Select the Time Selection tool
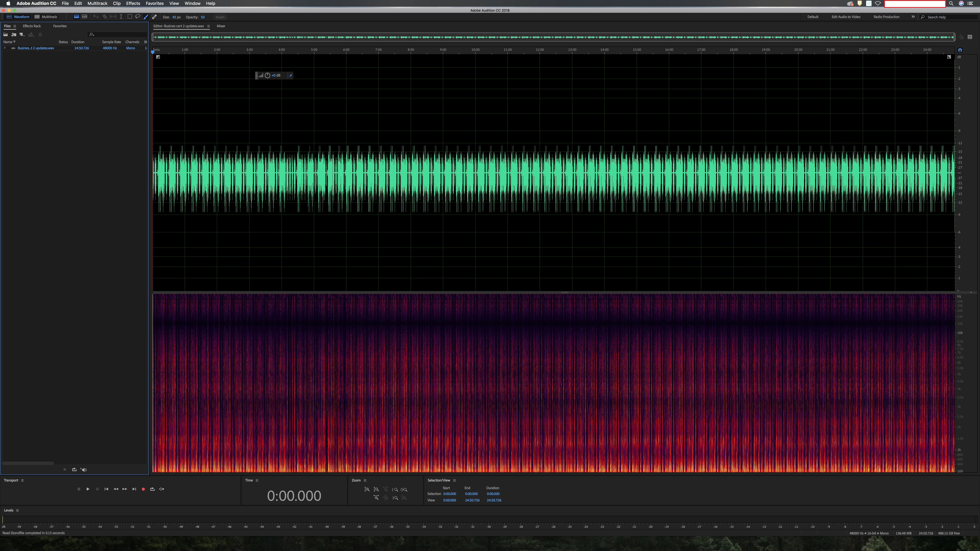The image size is (980, 551). [121, 17]
